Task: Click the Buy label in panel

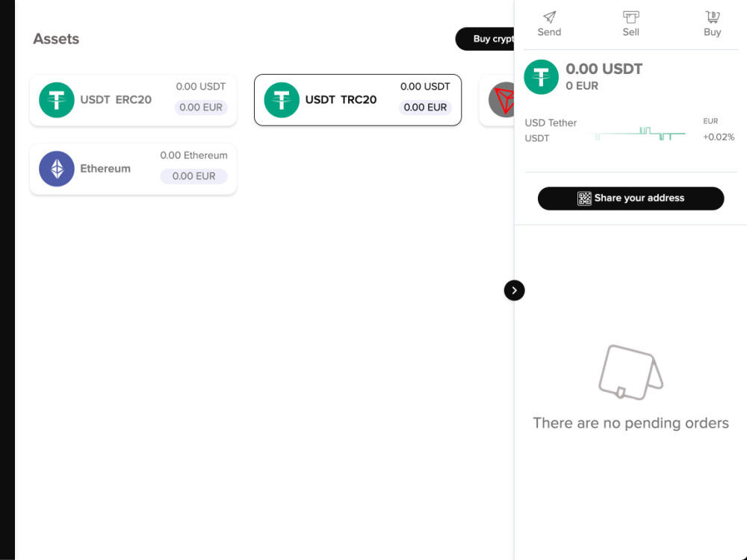Action: click(x=712, y=32)
